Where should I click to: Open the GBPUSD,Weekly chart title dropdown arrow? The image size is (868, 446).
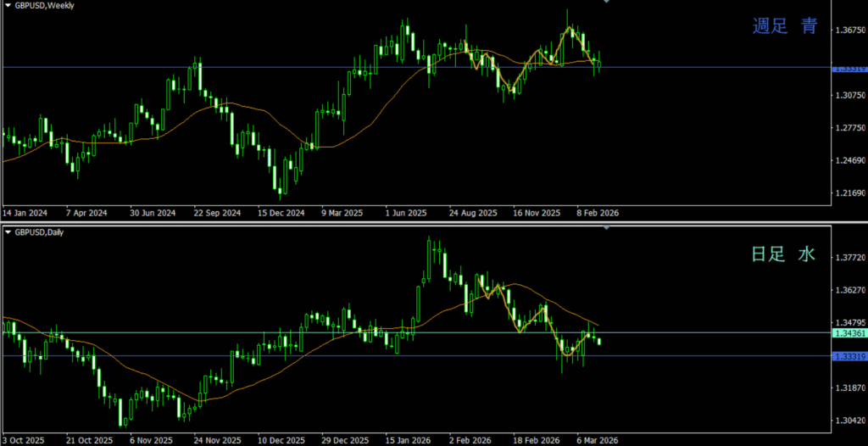[x=8, y=5]
